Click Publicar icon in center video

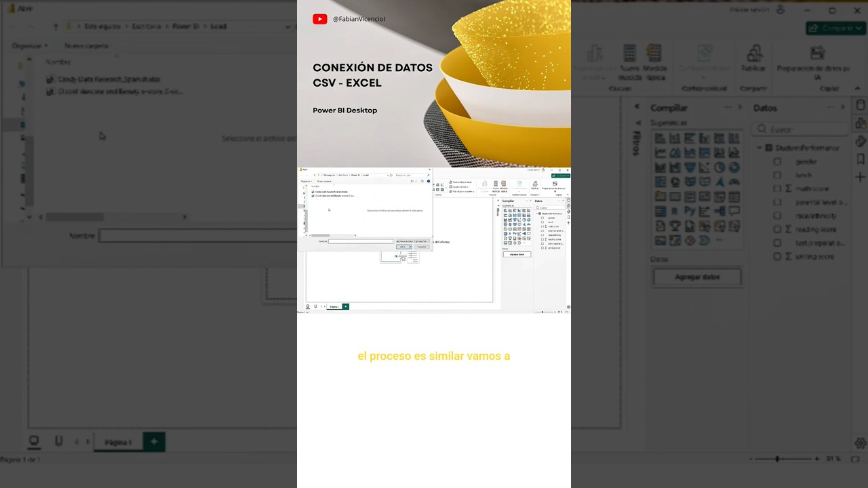pyautogui.click(x=535, y=184)
